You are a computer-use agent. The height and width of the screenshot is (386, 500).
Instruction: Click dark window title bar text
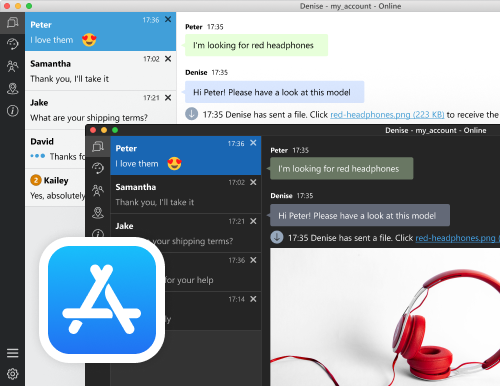pyautogui.click(x=436, y=130)
